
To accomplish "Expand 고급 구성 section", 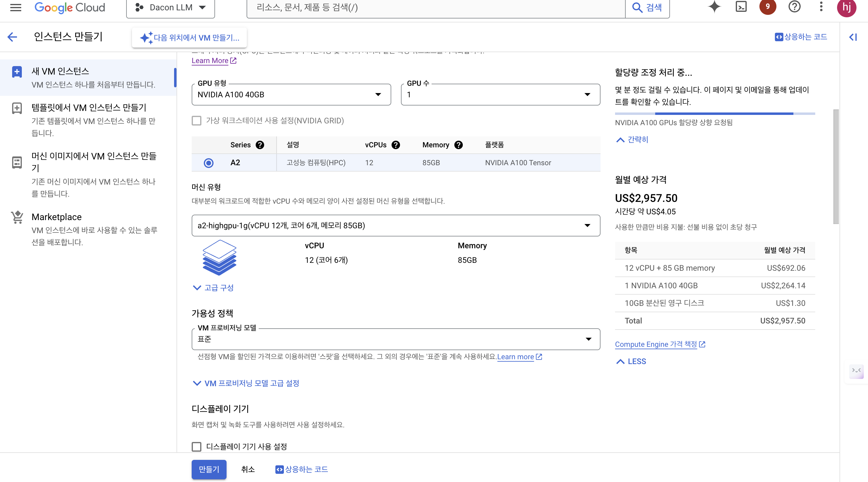I will pos(213,288).
